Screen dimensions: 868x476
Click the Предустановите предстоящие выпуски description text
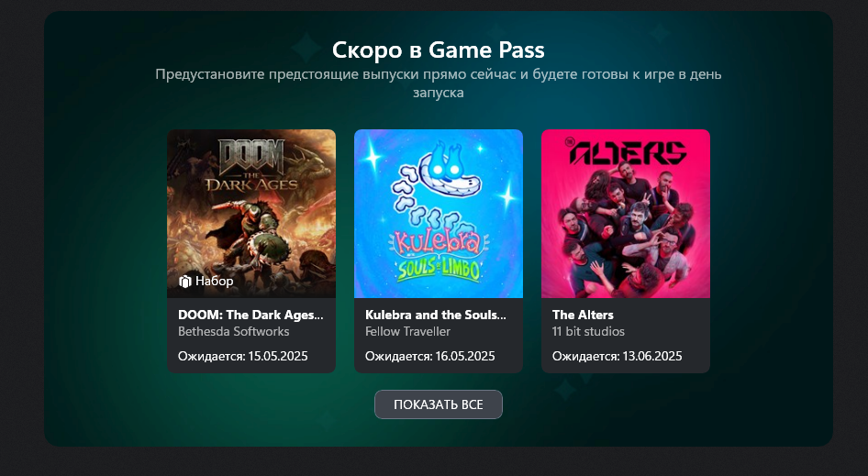(439, 83)
